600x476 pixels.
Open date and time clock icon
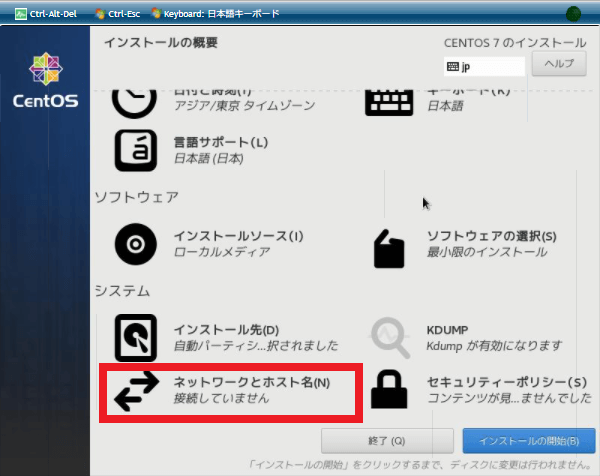(x=134, y=102)
